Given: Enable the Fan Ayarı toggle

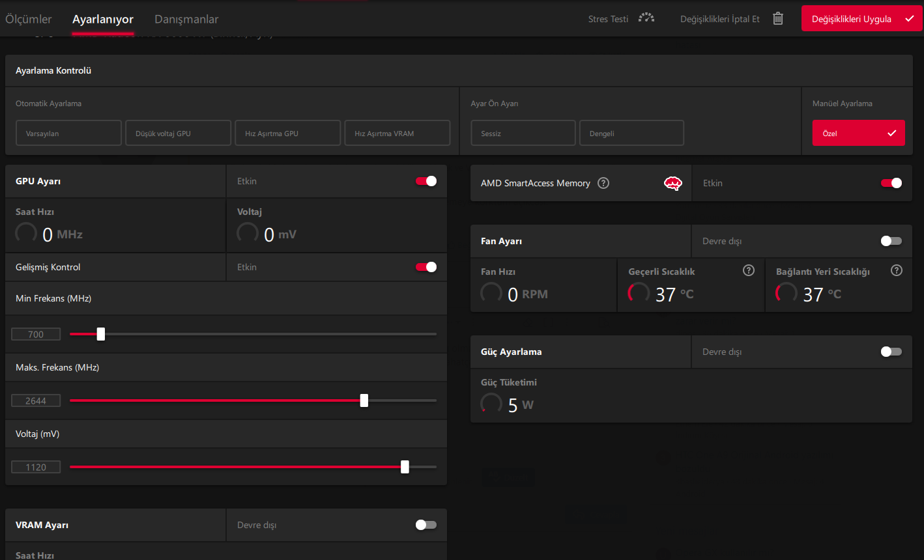Looking at the screenshot, I should coord(891,241).
